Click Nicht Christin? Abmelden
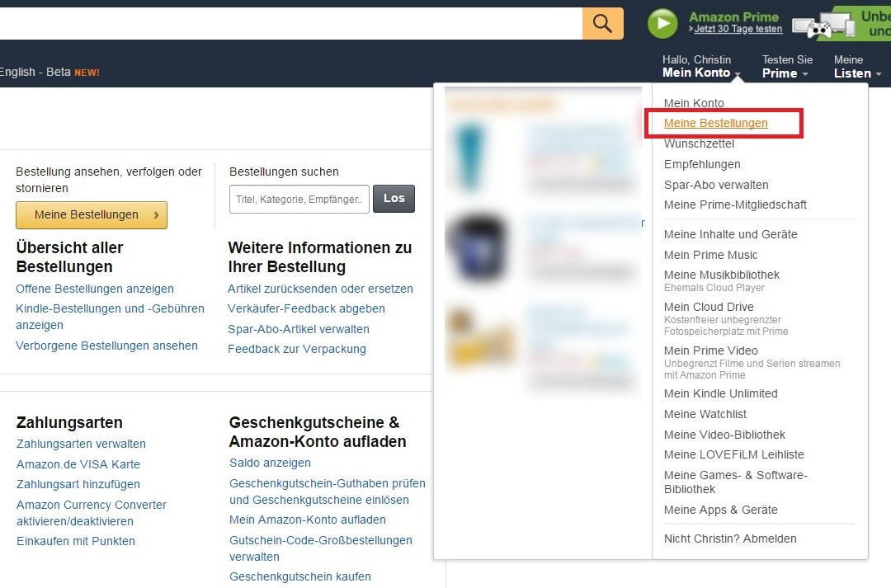Viewport: 891px width, 588px height. tap(730, 539)
